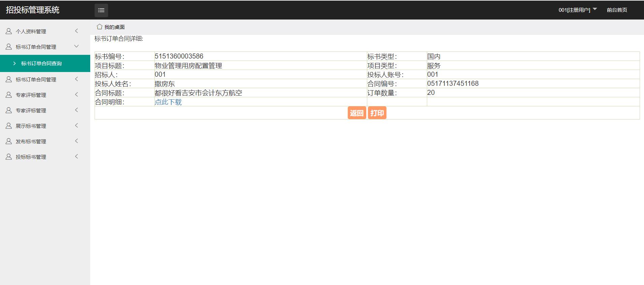Click the 标书编号 label
The height and width of the screenshot is (285, 644).
click(109, 57)
